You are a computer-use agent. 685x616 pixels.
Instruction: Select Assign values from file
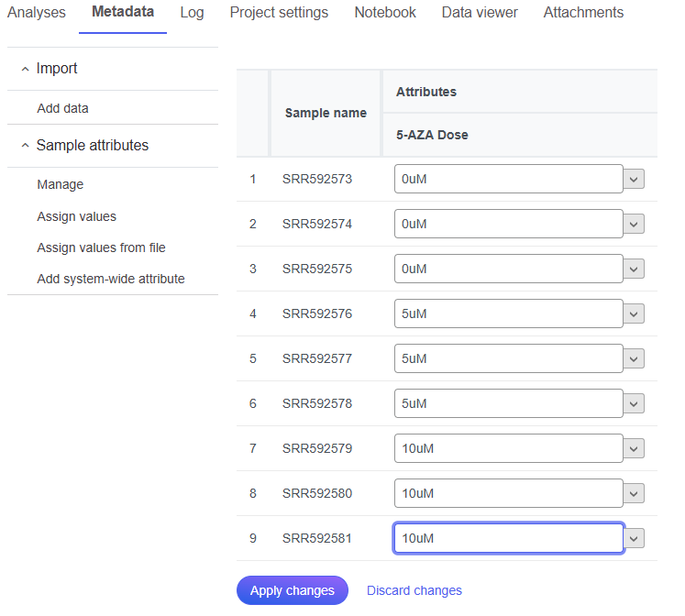101,247
